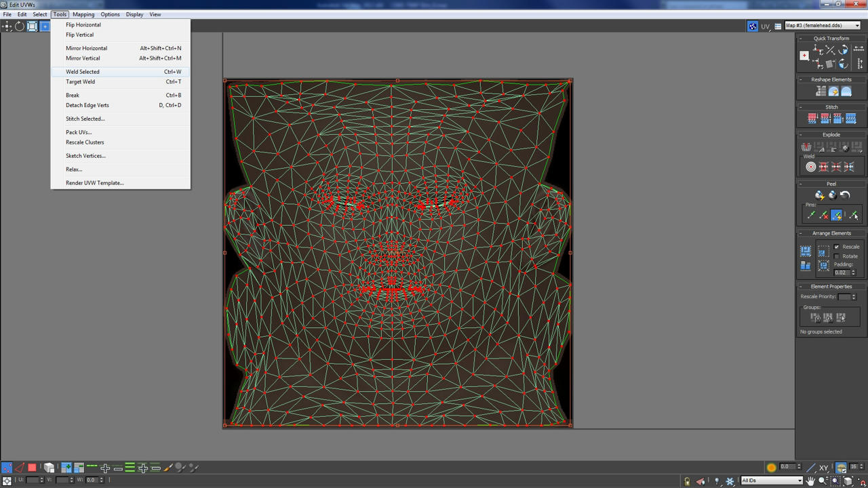This screenshot has width=868, height=488.
Task: Toggle the Rotate checkbox
Action: coord(837,256)
